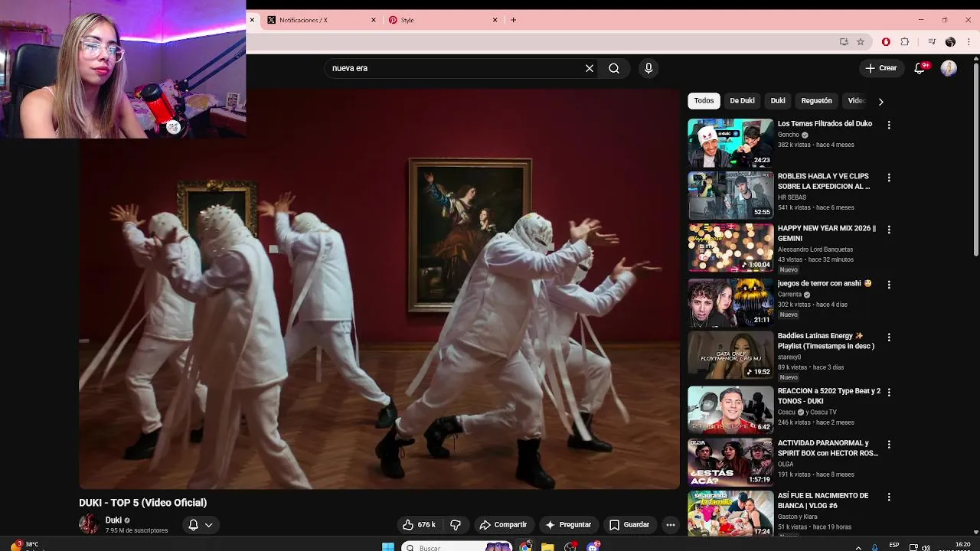This screenshot has height=551, width=980.
Task: Open Discord from the taskbar
Action: tap(593, 546)
